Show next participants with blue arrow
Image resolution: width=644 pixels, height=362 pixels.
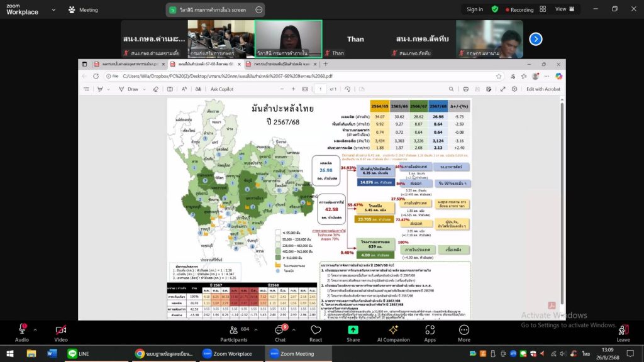[x=535, y=39]
